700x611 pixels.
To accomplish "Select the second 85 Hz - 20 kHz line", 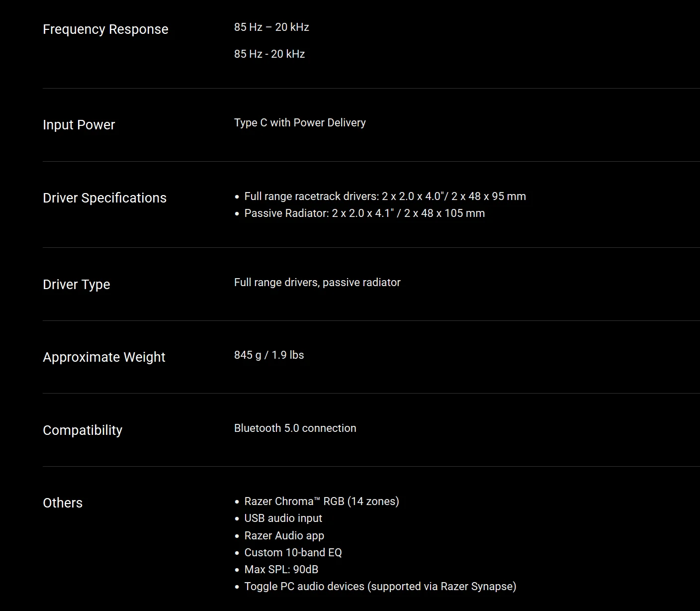I will coord(269,54).
